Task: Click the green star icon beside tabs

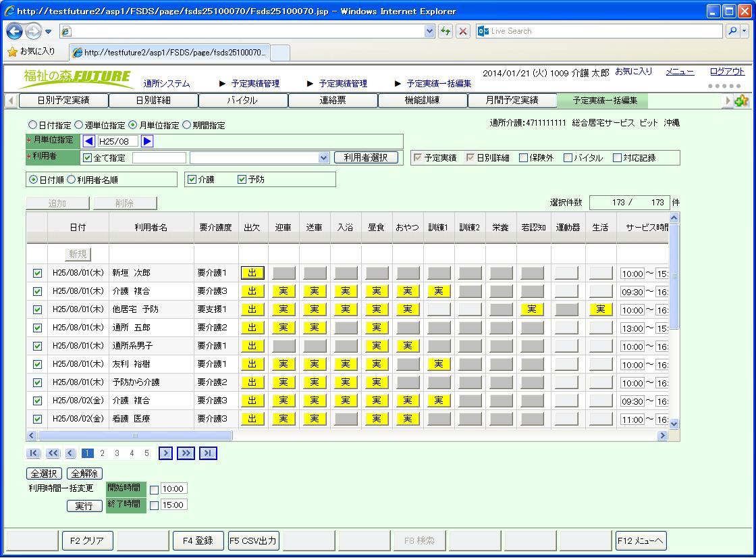Action: 741,101
